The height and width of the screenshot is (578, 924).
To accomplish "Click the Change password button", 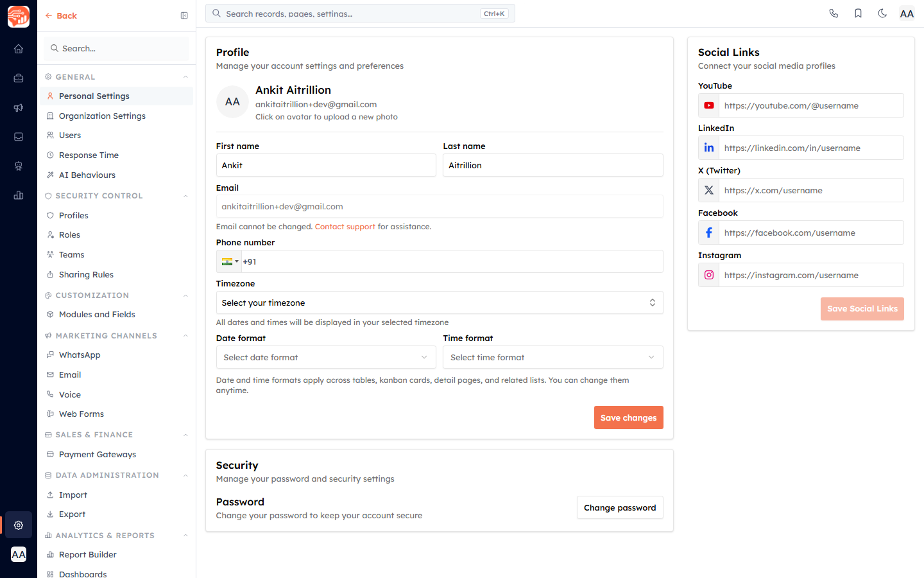I will pyautogui.click(x=620, y=507).
